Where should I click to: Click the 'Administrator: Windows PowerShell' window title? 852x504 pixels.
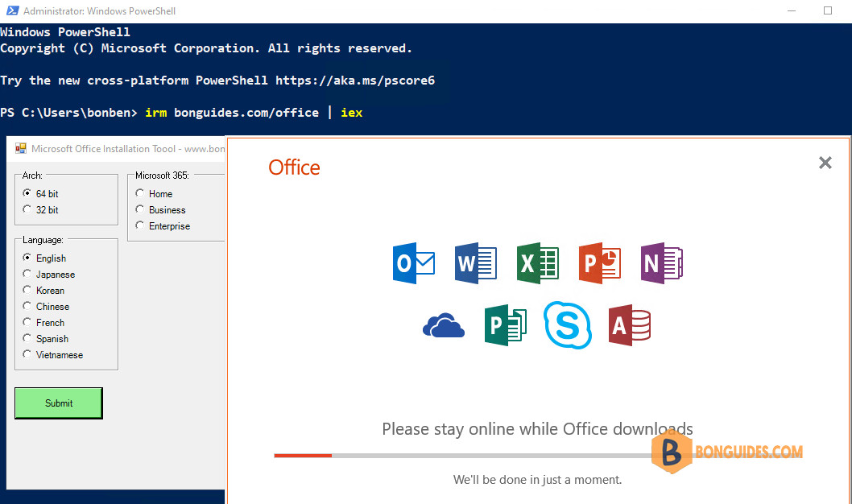99,10
